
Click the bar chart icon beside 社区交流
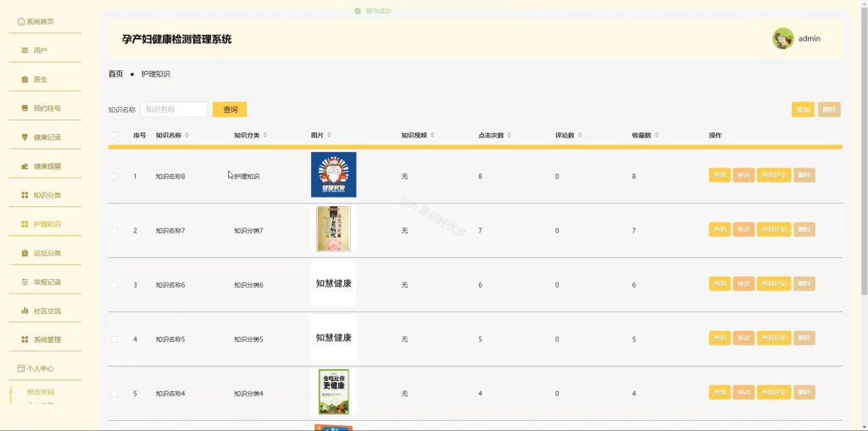(25, 311)
